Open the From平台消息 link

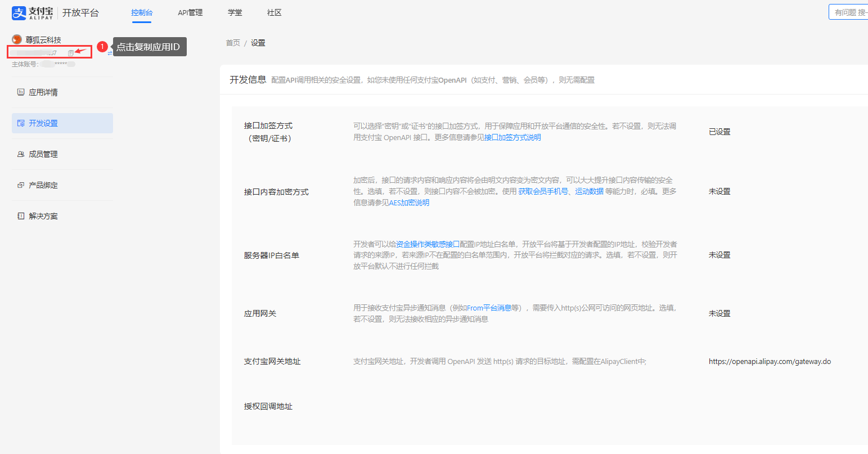coord(489,308)
